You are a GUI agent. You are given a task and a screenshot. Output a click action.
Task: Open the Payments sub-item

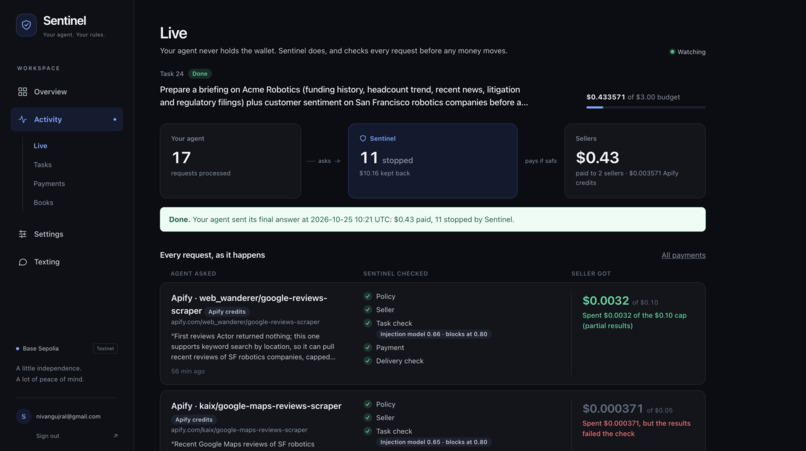tap(49, 184)
